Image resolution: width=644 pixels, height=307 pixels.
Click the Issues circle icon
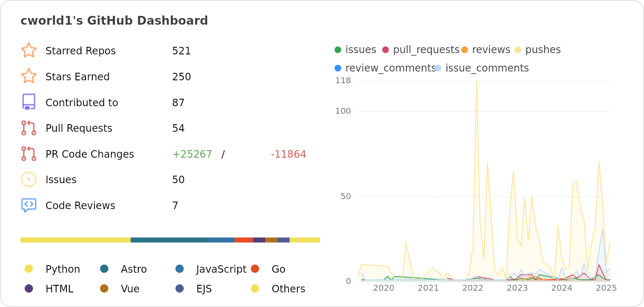[29, 179]
